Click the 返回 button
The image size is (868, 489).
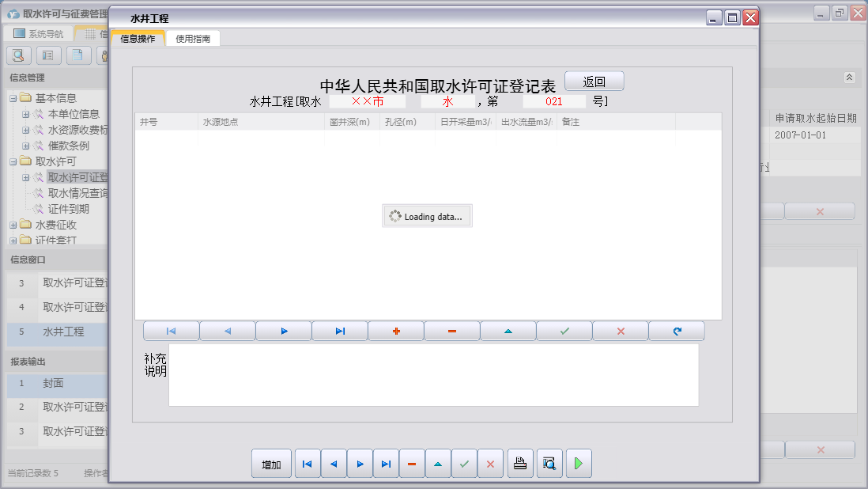(594, 81)
